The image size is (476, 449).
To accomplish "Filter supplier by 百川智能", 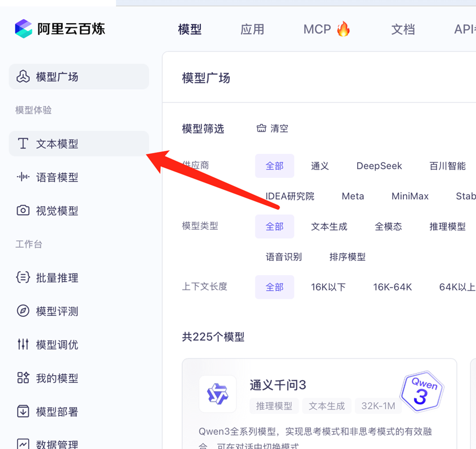I will (x=447, y=166).
